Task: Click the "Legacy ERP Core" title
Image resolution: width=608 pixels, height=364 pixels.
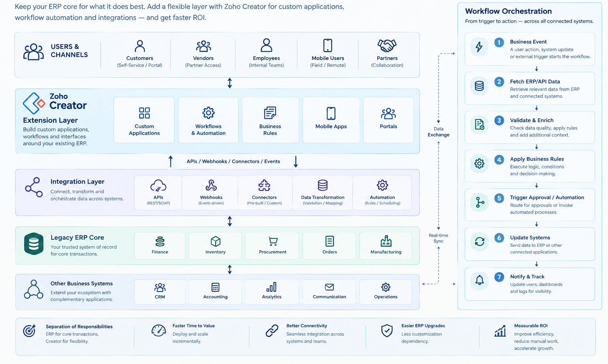Action: coord(77,237)
